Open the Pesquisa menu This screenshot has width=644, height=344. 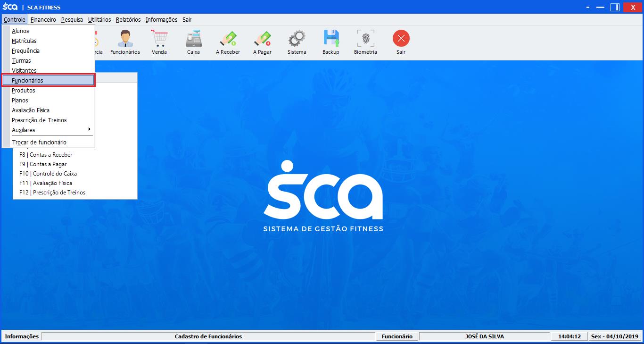72,19
